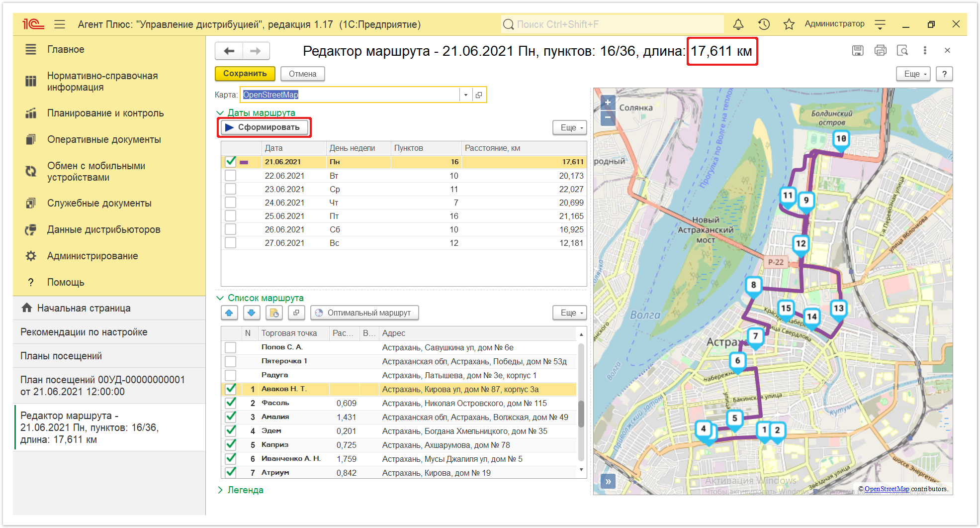Check the 23.06.2021 date checkbox

tap(230, 189)
